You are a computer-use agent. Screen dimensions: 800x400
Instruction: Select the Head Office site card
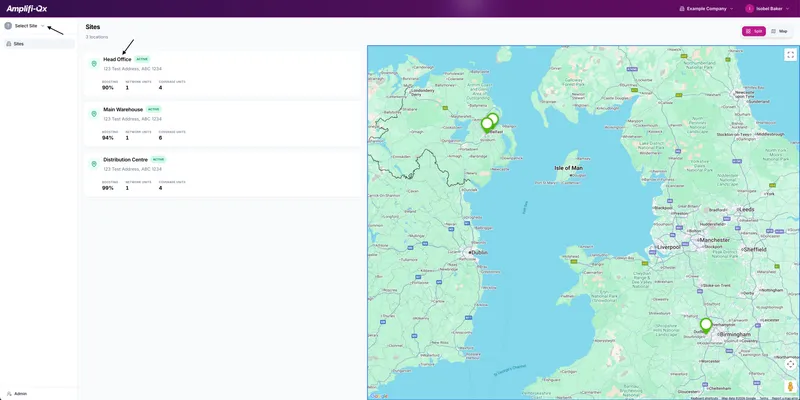click(220, 74)
